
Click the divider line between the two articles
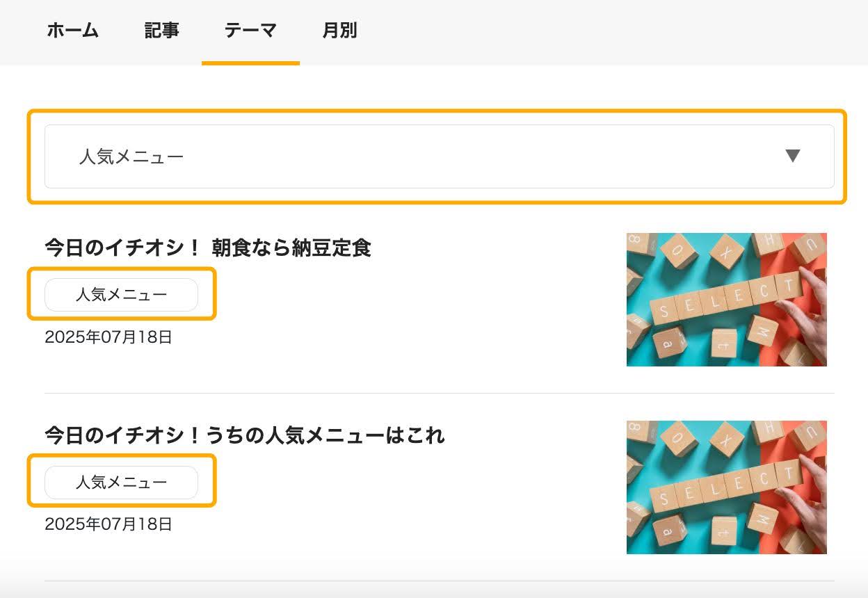coord(440,393)
